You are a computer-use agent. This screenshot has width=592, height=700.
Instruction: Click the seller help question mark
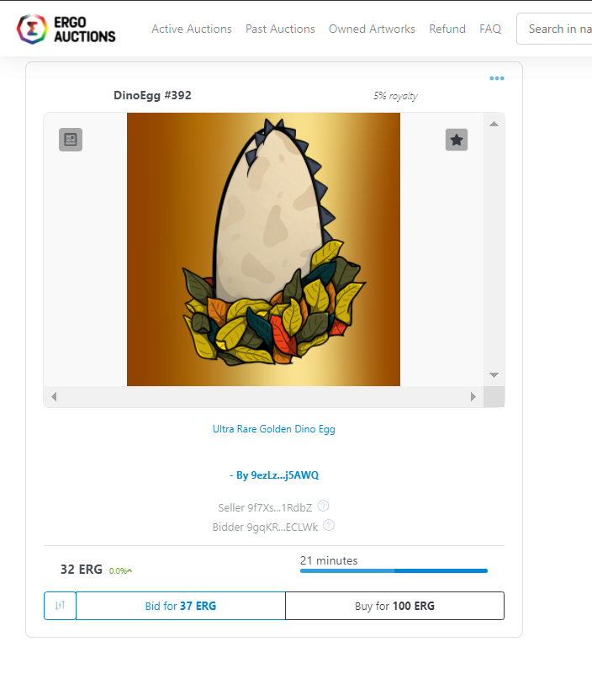coord(323,506)
